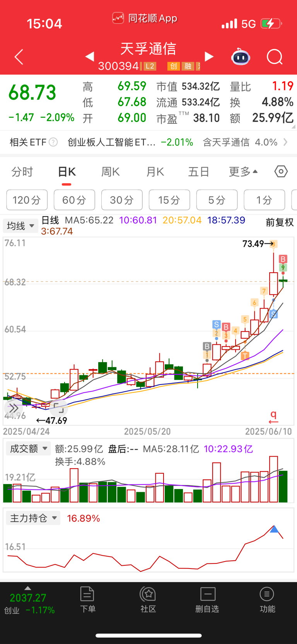Select 30分 interval
The height and width of the screenshot is (644, 297).
(x=122, y=200)
